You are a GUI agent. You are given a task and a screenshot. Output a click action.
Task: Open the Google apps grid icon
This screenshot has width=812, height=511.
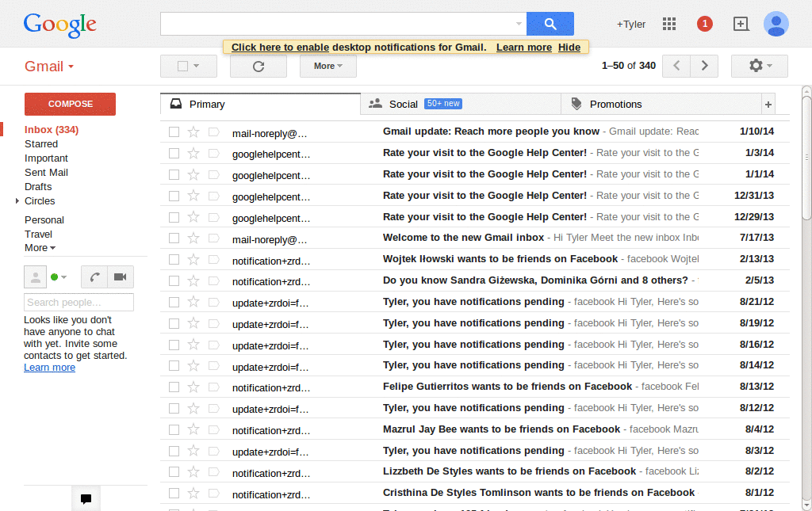[x=668, y=24]
